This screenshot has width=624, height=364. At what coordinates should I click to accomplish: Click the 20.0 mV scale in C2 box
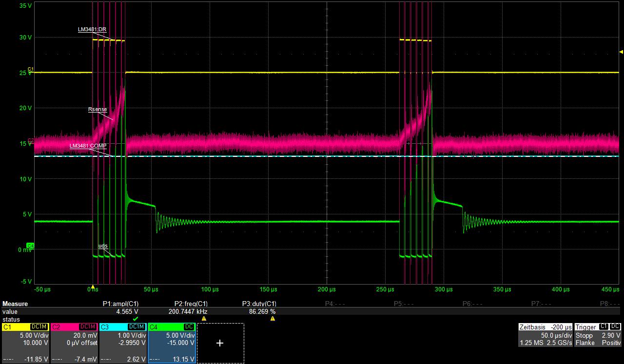click(x=86, y=335)
